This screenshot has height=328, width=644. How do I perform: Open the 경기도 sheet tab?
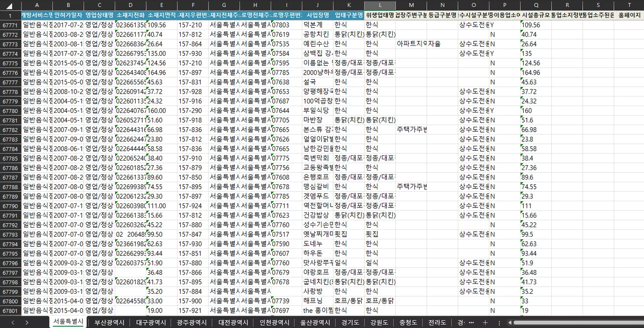coord(350,322)
